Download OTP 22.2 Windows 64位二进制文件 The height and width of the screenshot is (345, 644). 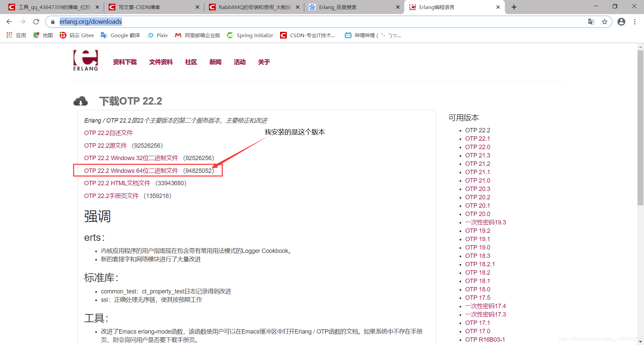[x=131, y=171]
